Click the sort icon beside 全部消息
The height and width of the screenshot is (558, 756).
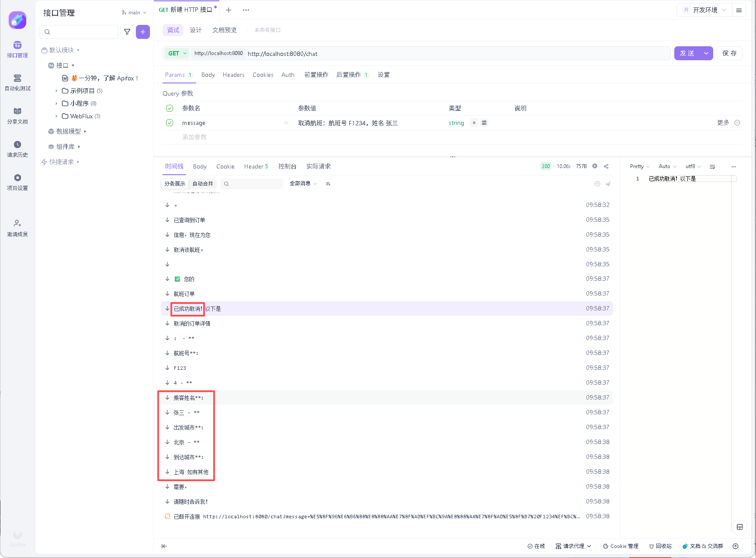(328, 184)
